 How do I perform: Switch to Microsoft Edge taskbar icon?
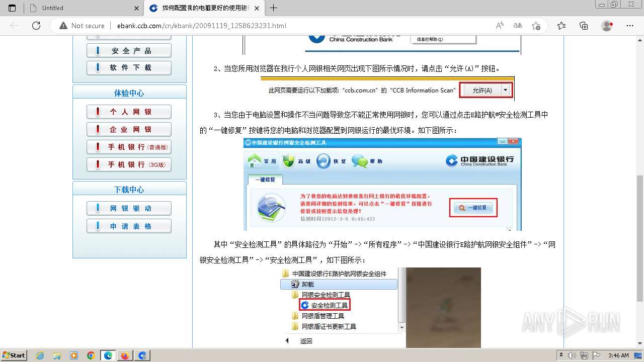click(x=108, y=355)
